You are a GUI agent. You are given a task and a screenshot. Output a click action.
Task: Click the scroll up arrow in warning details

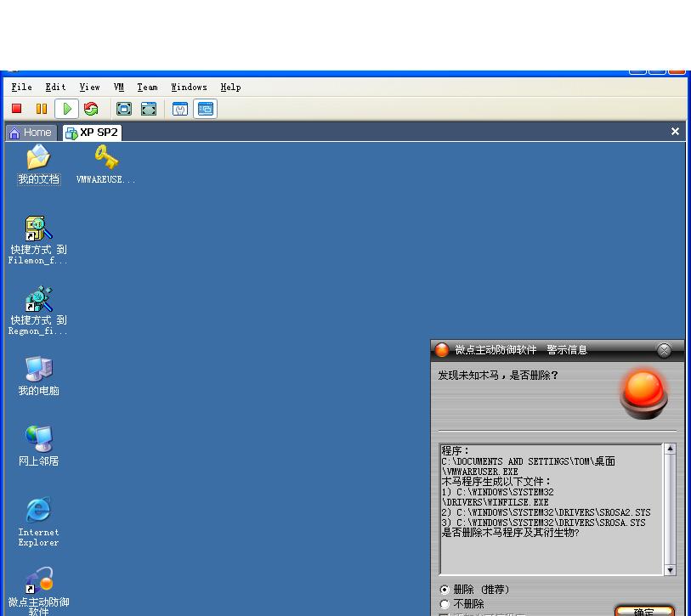tap(670, 449)
